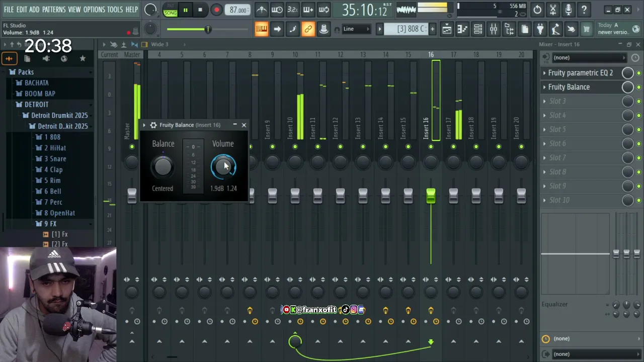Viewport: 644px width, 362px height.
Task: Click the question mark help icon
Action: (584, 10)
